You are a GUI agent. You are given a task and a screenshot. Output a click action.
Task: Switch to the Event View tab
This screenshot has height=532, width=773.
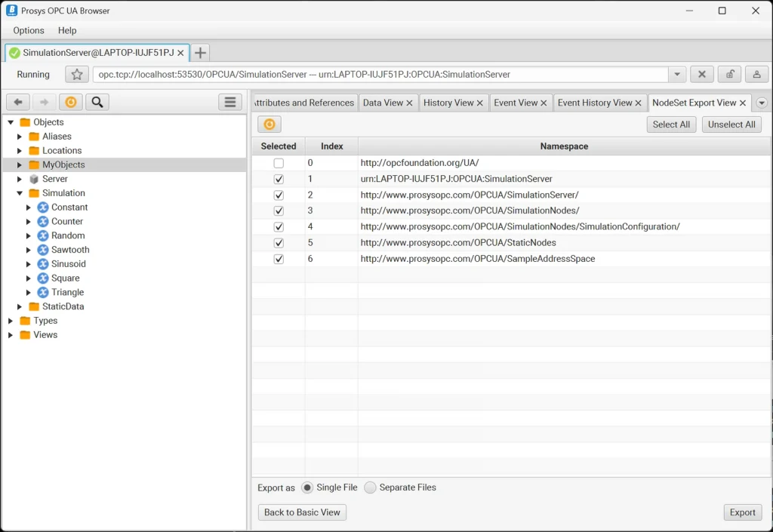click(516, 102)
